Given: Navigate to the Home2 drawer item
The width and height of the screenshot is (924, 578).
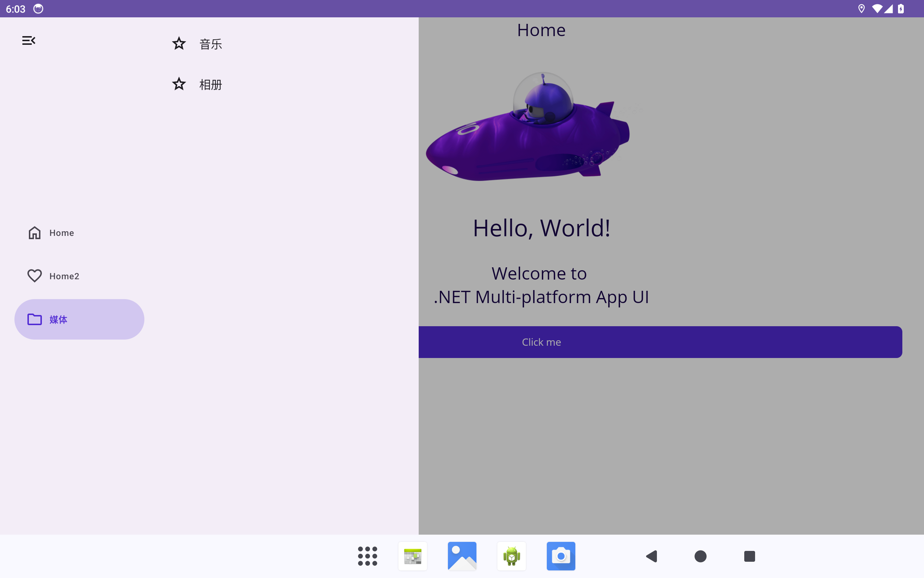Looking at the screenshot, I should [79, 276].
